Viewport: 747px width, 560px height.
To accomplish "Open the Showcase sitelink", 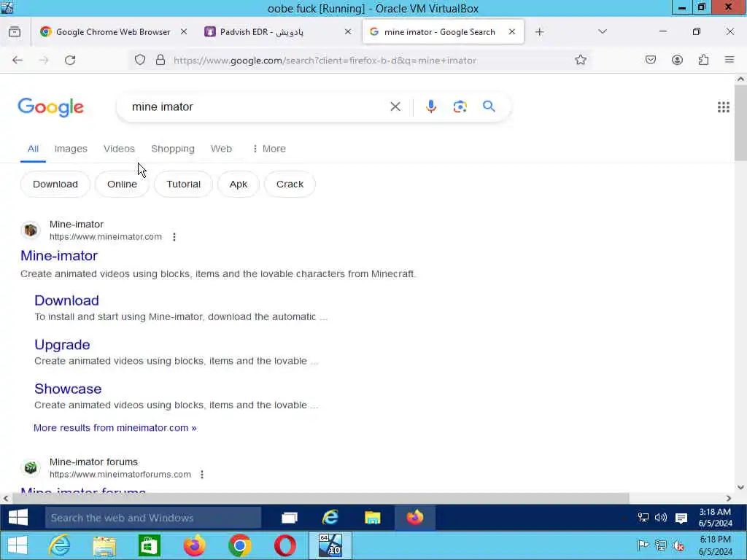I will pos(68,389).
